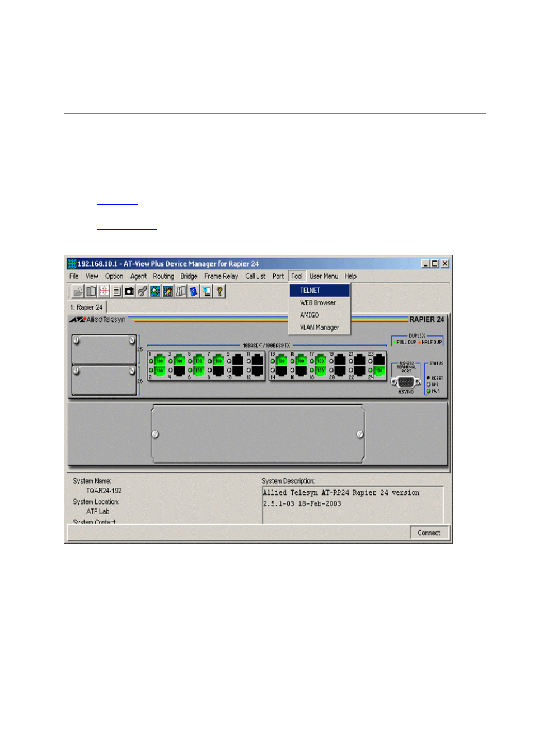Close the open Tool menu
Screen dimensions: 534x756
coord(297,276)
